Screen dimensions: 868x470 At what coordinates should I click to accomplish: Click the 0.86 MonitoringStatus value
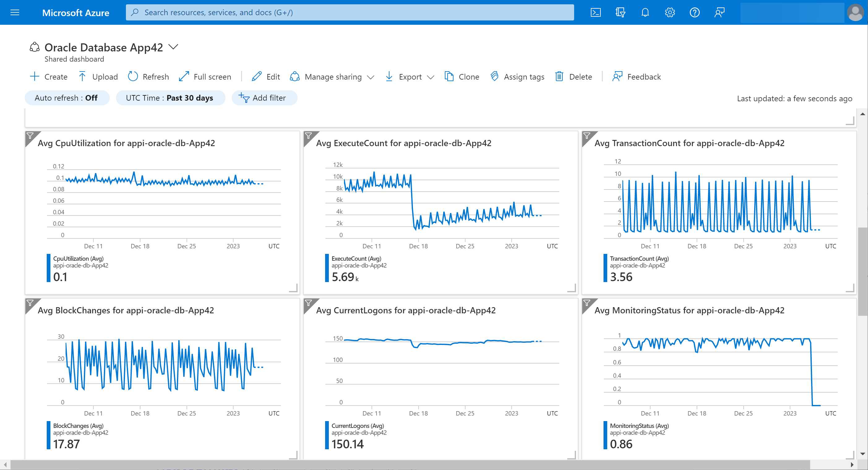pyautogui.click(x=621, y=444)
